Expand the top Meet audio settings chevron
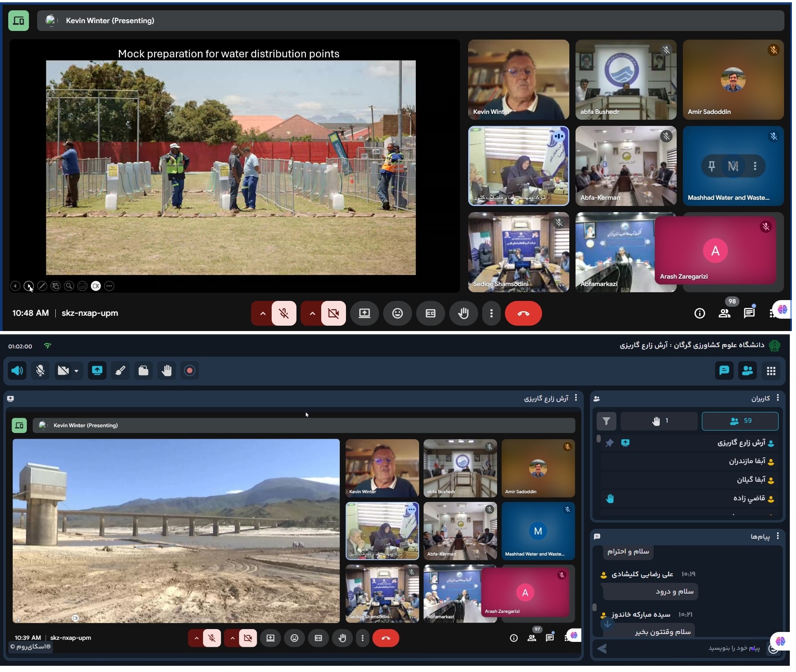Screen dimensions: 796x672 tap(263, 313)
